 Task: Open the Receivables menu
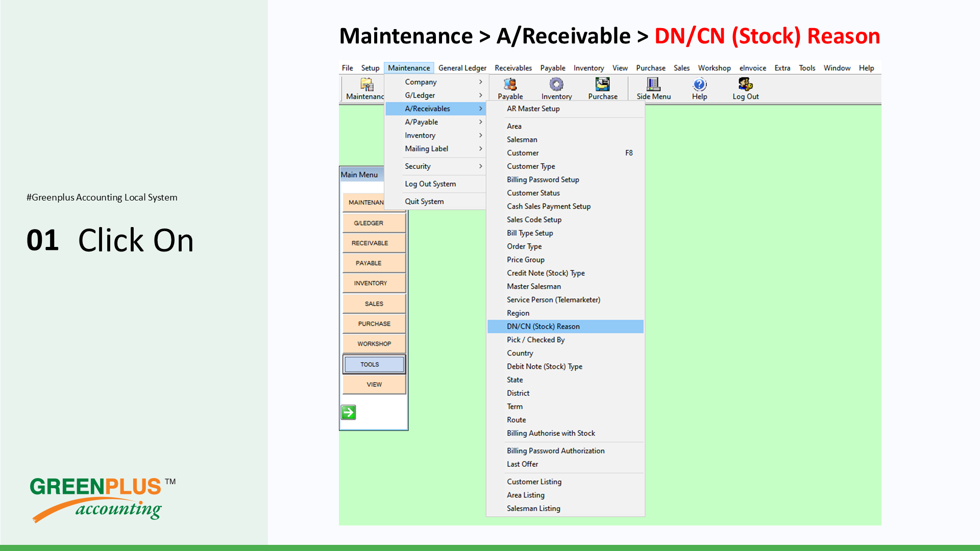click(513, 68)
